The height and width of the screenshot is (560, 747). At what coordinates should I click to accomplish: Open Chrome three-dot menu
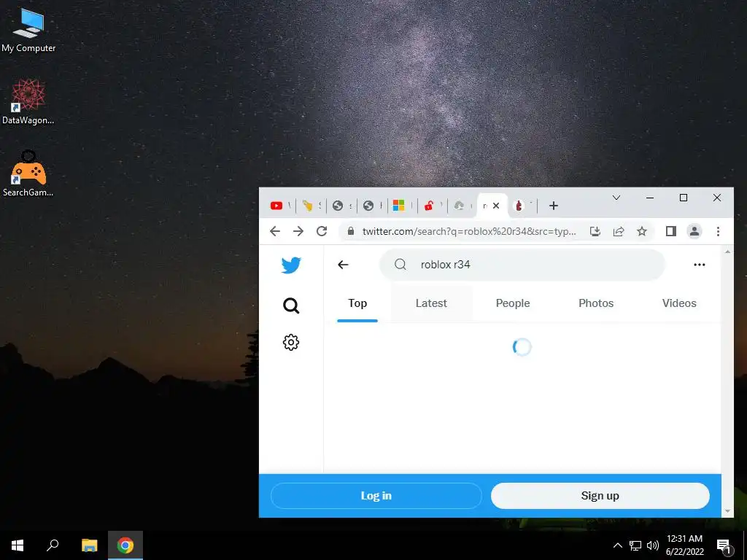click(x=718, y=231)
